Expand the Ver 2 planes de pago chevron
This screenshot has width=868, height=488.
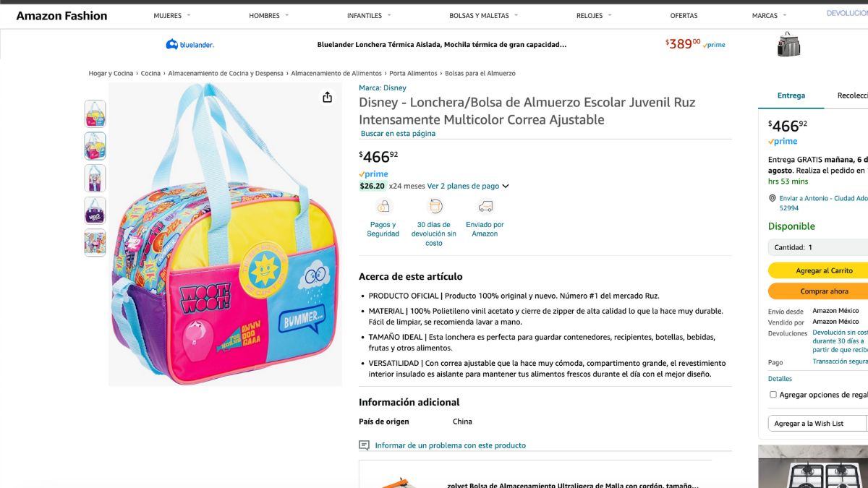[x=506, y=187]
